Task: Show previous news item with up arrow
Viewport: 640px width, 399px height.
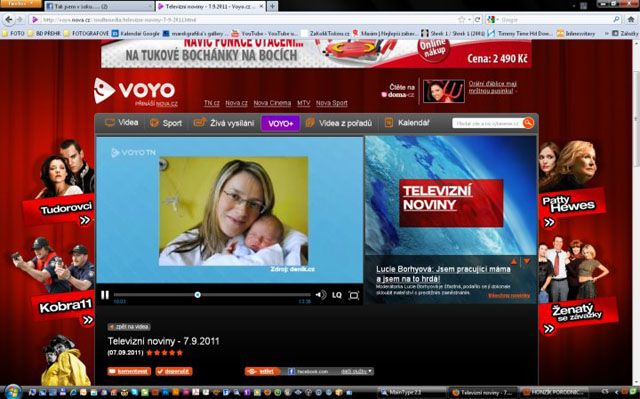Action: tap(514, 261)
